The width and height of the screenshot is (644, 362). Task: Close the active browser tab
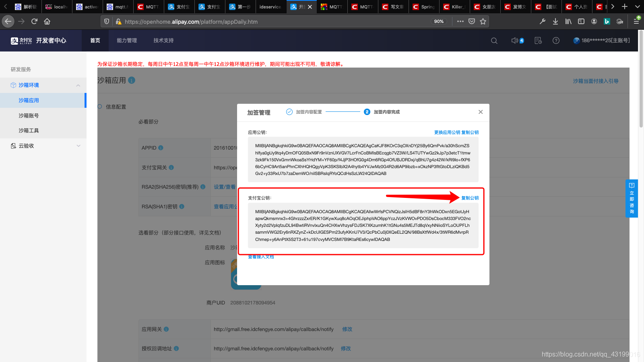point(310,7)
